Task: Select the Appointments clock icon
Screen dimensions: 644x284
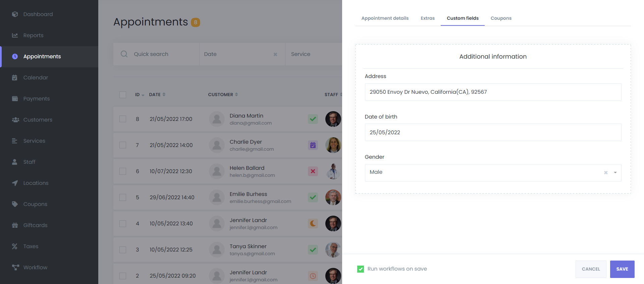Action: [x=15, y=56]
